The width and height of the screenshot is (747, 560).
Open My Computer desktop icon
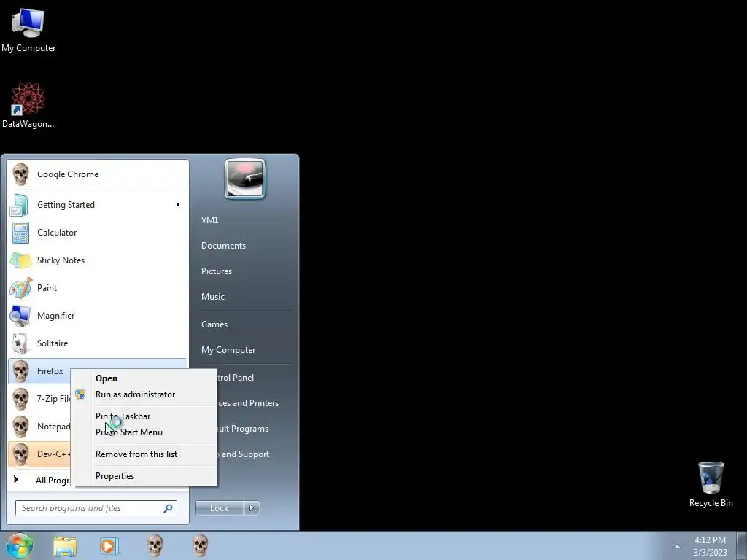click(x=28, y=29)
